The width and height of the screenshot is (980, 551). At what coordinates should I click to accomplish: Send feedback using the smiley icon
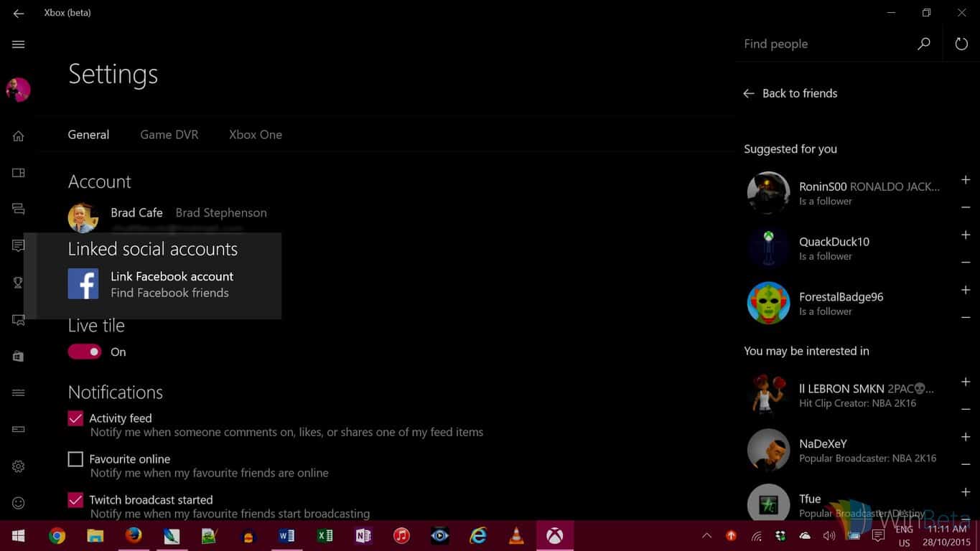click(x=18, y=502)
